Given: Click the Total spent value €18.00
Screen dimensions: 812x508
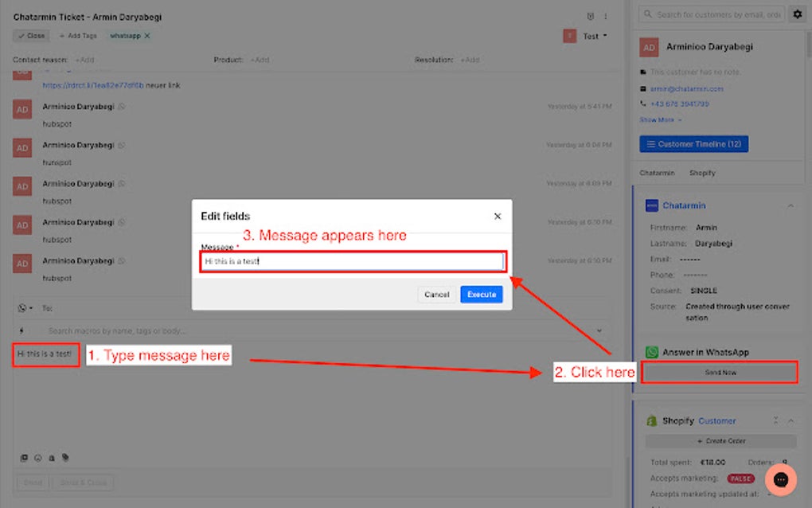Looking at the screenshot, I should [x=712, y=463].
